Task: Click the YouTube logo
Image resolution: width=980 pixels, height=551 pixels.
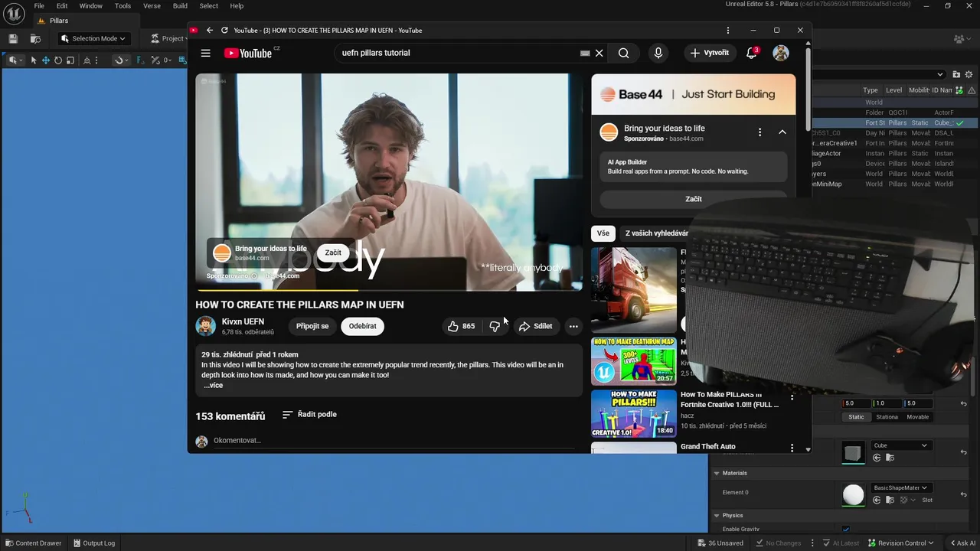Action: tap(248, 53)
